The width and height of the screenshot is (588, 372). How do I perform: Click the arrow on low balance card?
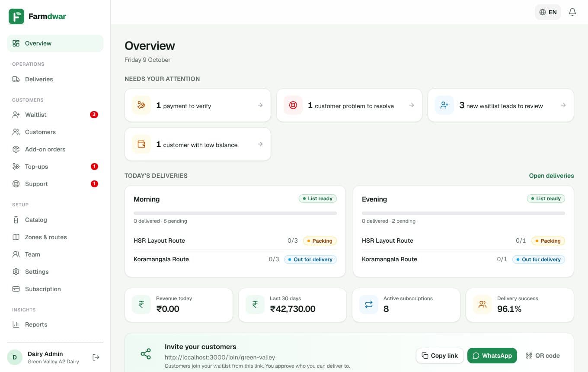pos(260,144)
